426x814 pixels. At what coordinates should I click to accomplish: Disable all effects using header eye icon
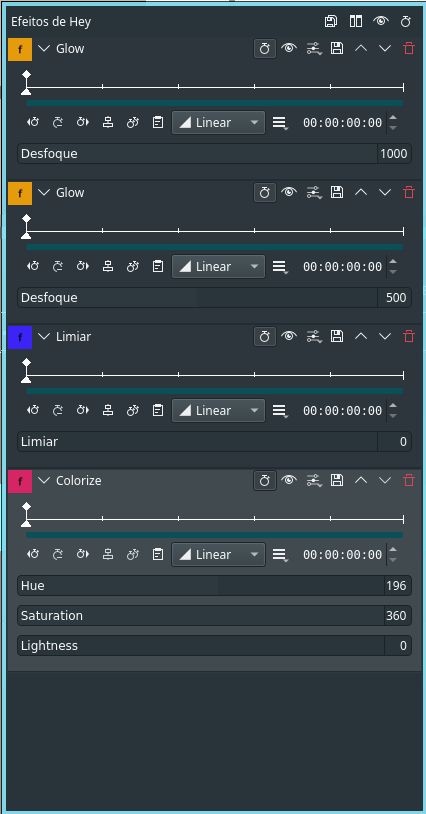(x=381, y=21)
